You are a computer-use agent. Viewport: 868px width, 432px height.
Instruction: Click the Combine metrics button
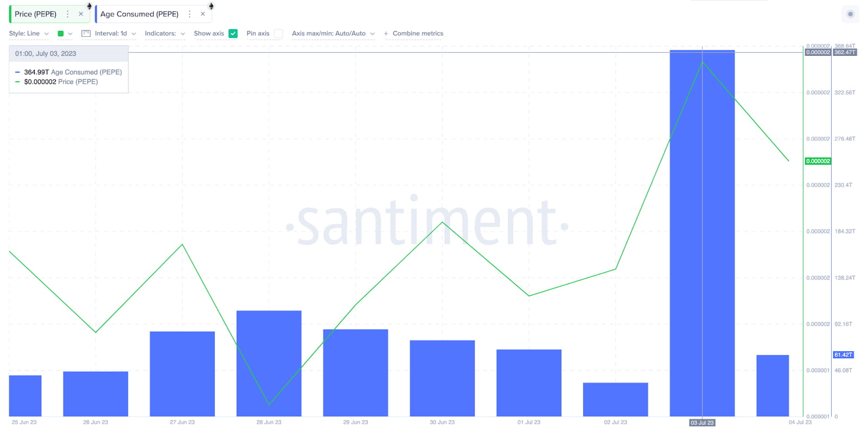point(418,34)
